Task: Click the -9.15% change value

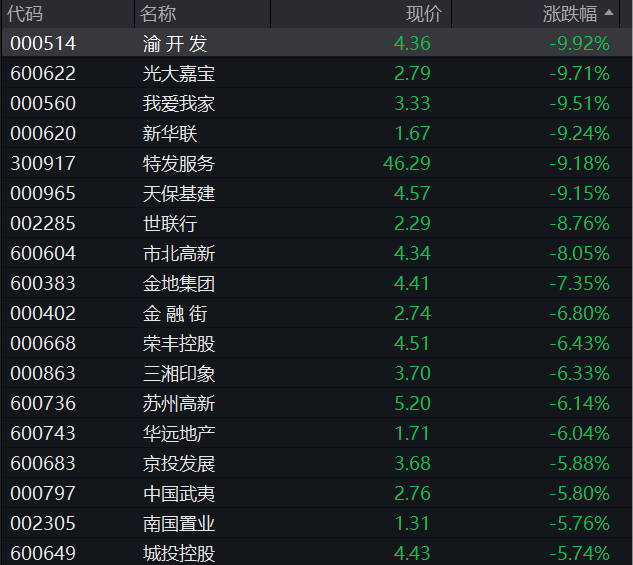Action: [x=580, y=193]
